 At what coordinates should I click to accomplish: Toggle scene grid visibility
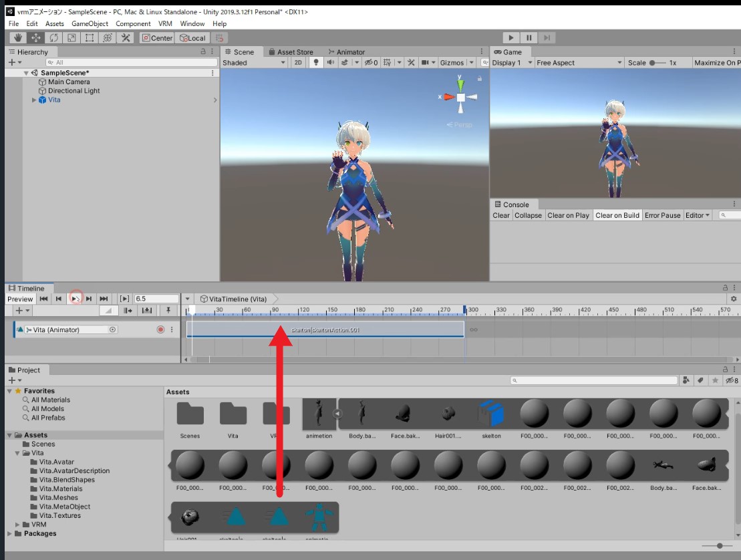click(x=387, y=62)
